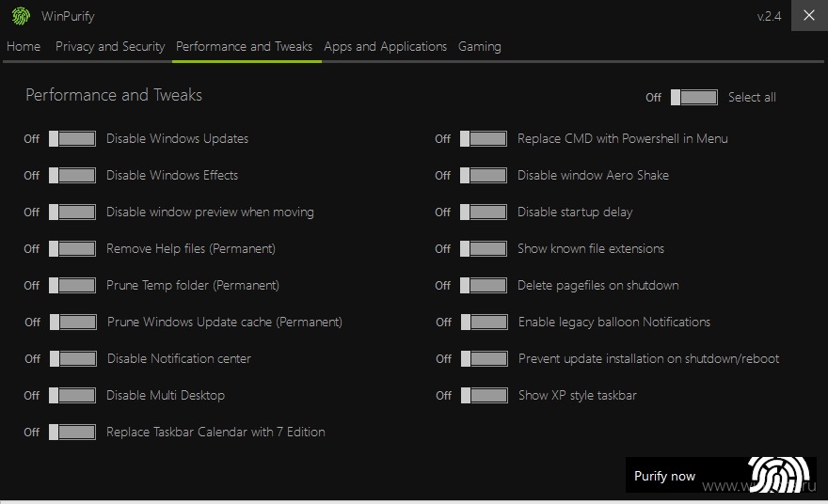This screenshot has width=828, height=504.
Task: Switch on Disable Notification center
Action: click(x=73, y=359)
